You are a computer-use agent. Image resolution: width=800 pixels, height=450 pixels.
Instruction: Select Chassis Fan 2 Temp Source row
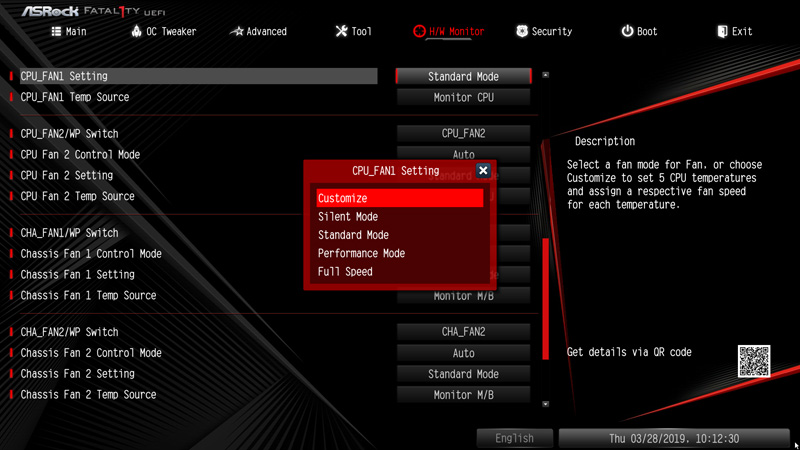198,395
